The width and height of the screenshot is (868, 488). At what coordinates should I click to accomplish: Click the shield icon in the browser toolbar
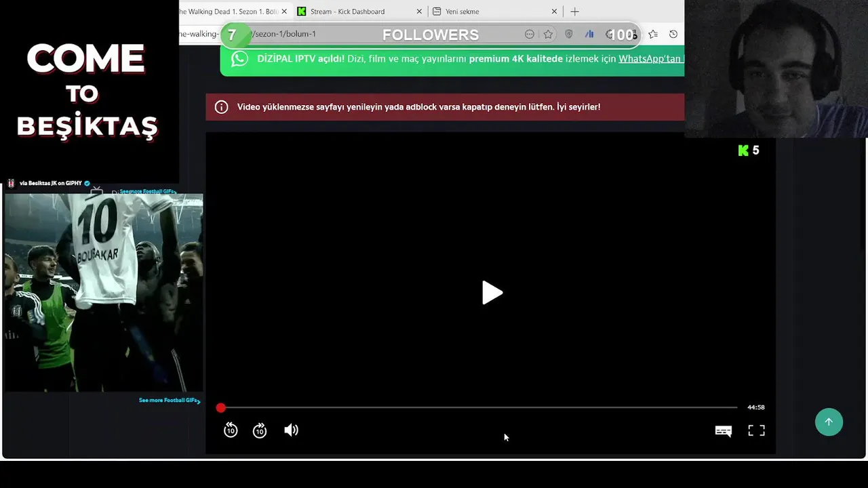coord(569,34)
